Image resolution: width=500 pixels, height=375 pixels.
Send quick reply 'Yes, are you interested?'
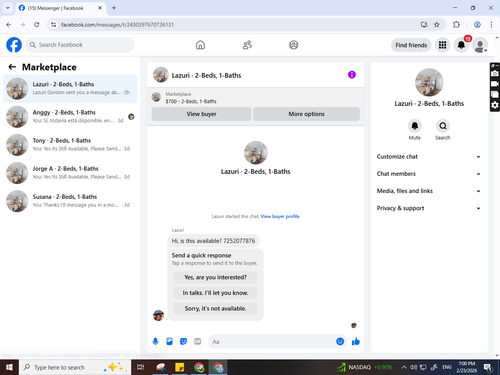pos(215,277)
